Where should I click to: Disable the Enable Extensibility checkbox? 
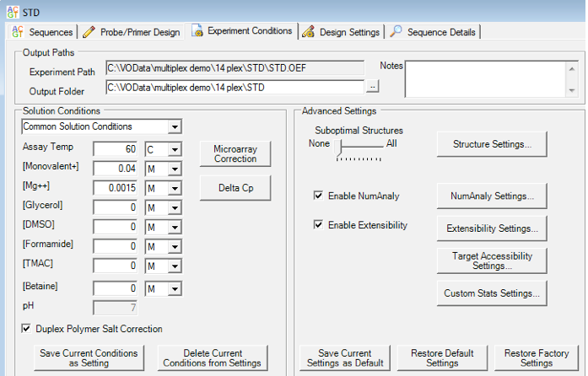(x=318, y=225)
